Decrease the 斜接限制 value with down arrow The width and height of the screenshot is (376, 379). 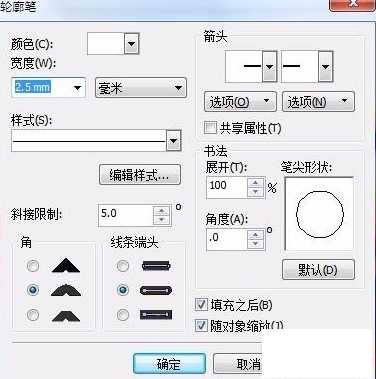click(162, 220)
